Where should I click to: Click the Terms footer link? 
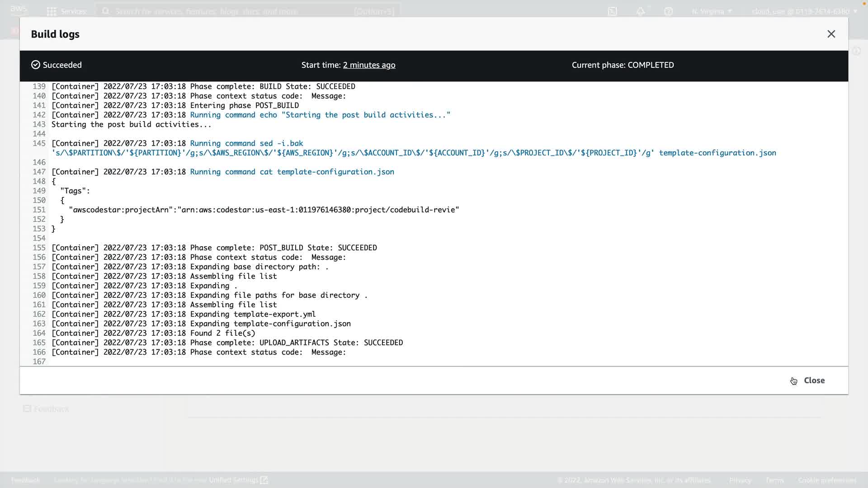pyautogui.click(x=774, y=480)
